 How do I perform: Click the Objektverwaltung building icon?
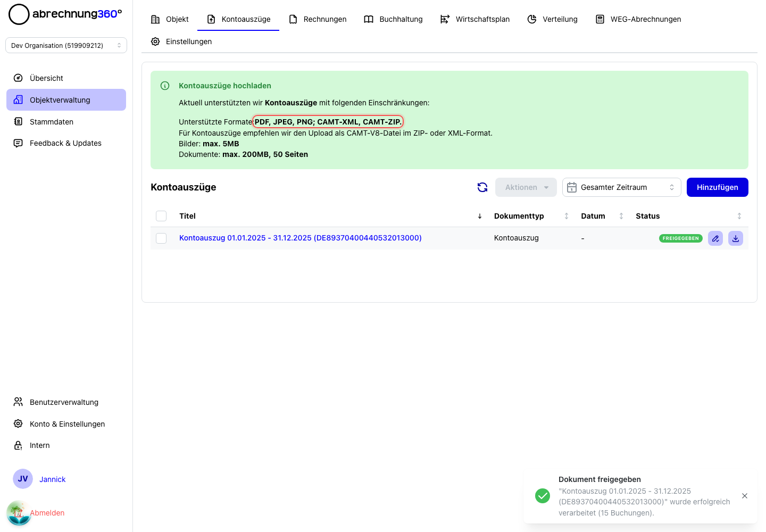(x=18, y=100)
